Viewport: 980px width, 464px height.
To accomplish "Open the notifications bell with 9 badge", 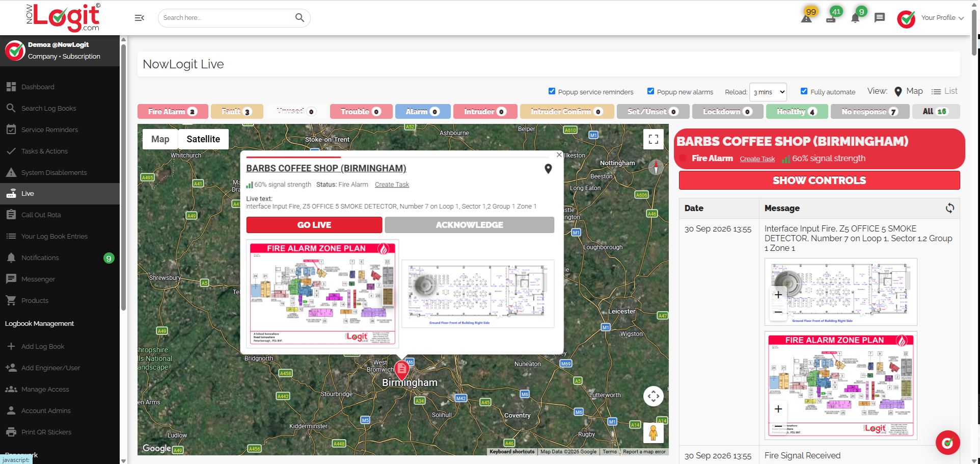I will [855, 19].
